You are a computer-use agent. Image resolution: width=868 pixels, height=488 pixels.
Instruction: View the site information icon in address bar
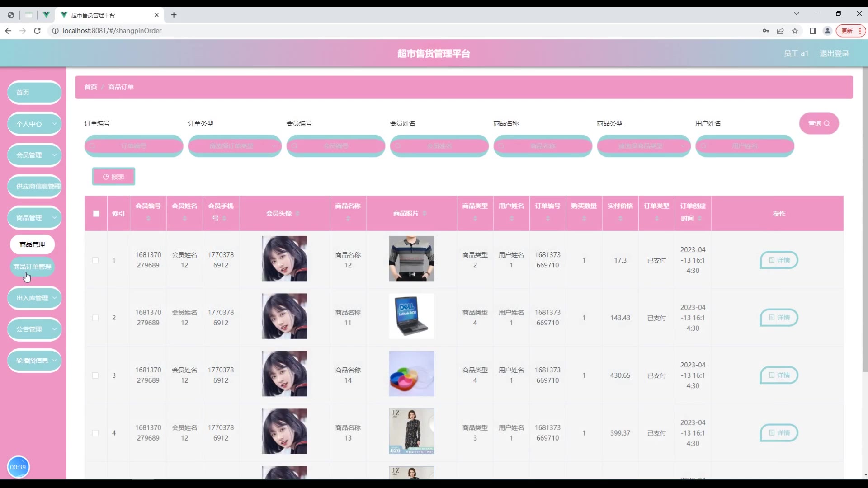(55, 31)
